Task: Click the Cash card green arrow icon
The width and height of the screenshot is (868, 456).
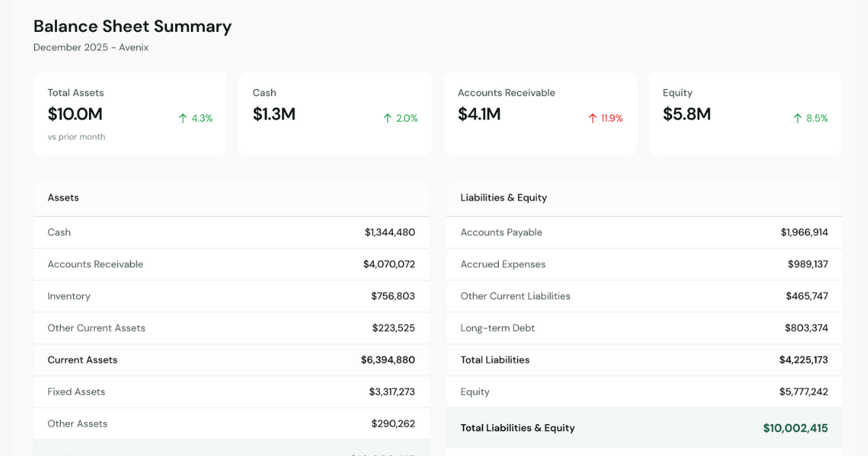Action: [x=388, y=118]
